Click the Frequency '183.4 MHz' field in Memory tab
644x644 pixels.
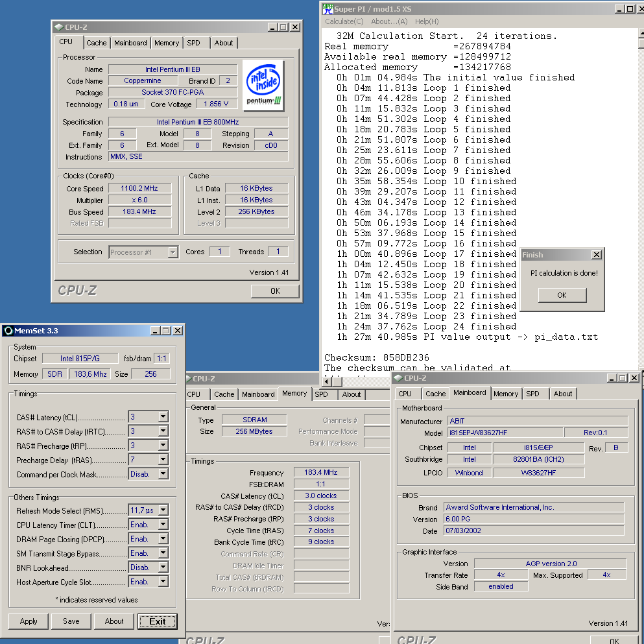[x=321, y=472]
